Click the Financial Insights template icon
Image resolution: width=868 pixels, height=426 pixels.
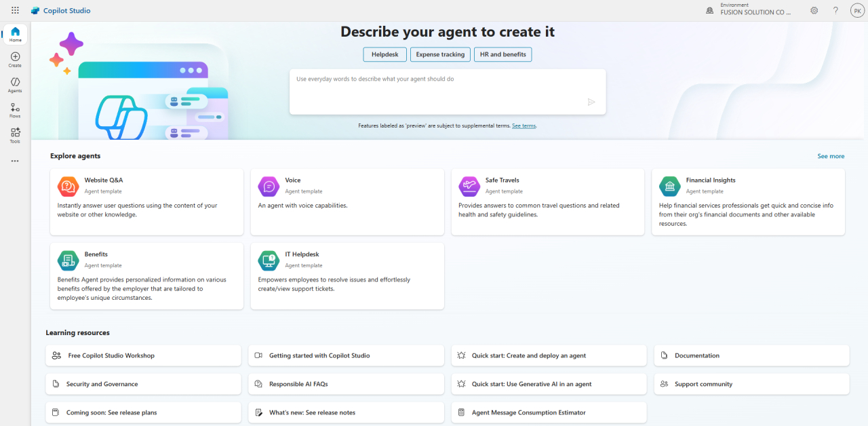[669, 186]
